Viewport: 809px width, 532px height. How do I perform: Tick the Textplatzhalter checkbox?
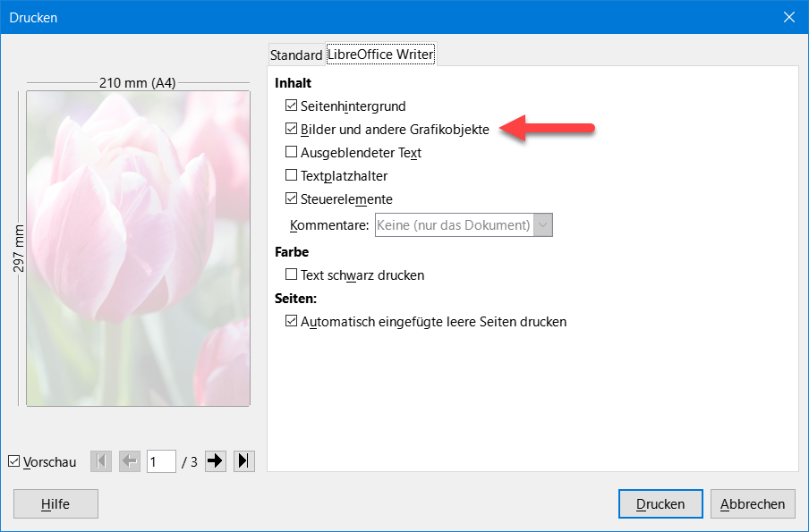point(291,176)
